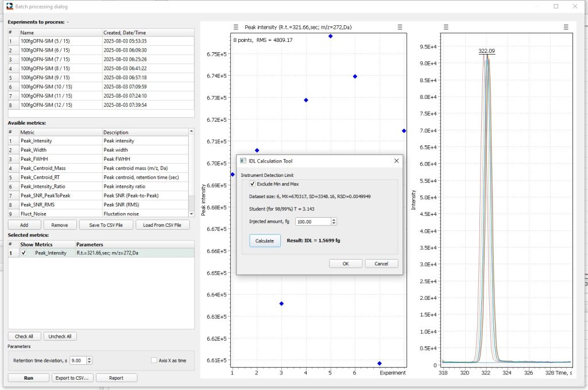Uncheck Show for Peak_Intensity selected metric

click(x=24, y=253)
